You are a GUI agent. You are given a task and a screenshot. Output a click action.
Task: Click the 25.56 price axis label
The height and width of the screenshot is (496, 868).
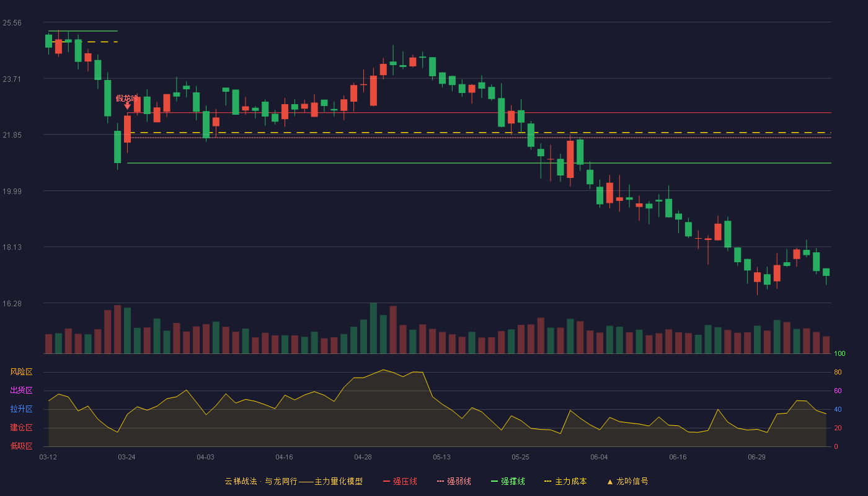click(x=12, y=23)
